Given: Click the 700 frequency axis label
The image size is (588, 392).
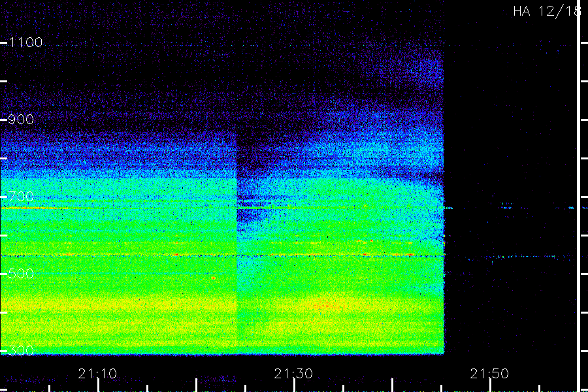Looking at the screenshot, I should coord(21,197).
